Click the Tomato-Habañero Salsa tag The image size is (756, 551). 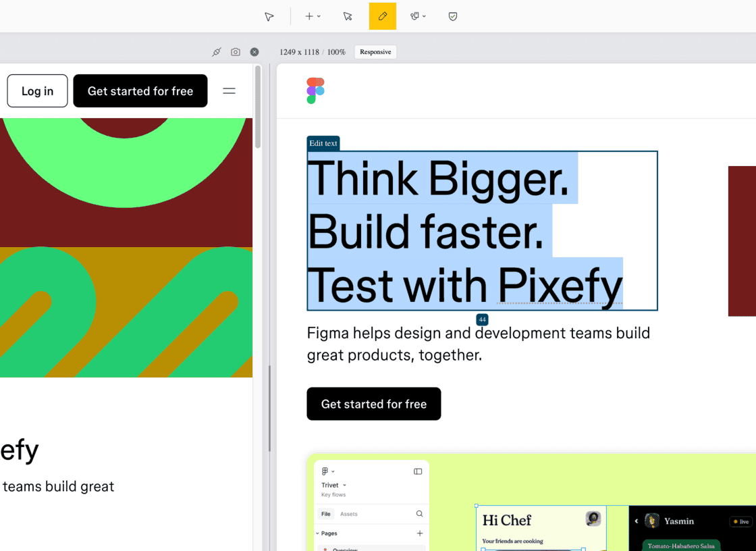pyautogui.click(x=681, y=546)
